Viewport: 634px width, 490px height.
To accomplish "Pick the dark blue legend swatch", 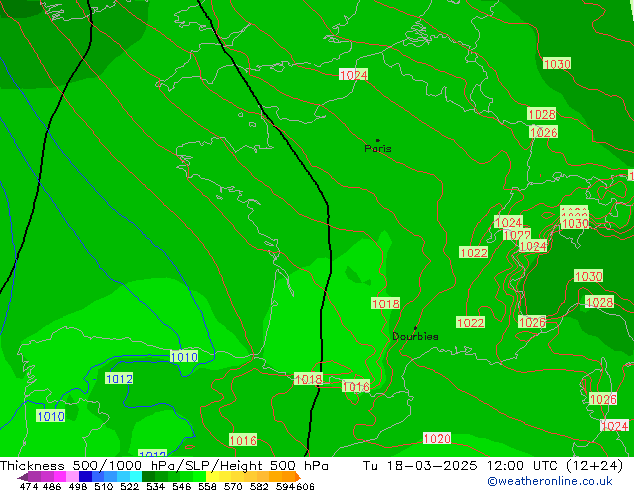I will coord(85,476).
